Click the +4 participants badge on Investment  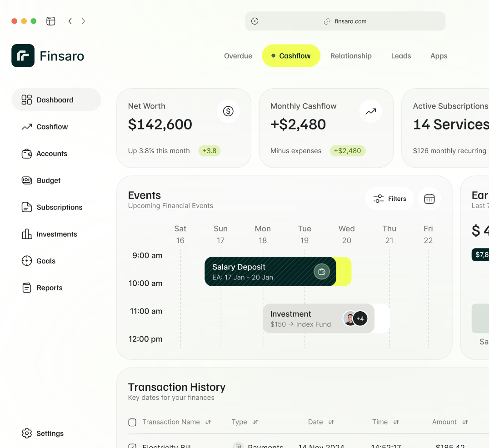[x=360, y=319]
